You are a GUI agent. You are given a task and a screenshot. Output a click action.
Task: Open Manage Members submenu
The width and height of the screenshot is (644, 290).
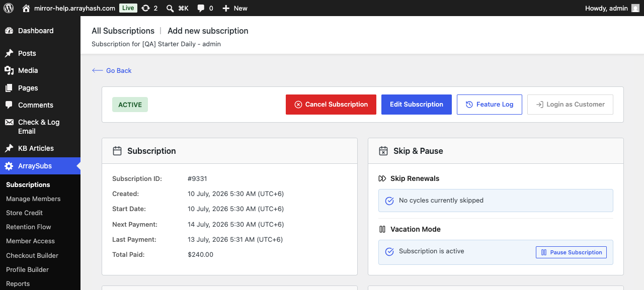click(x=33, y=199)
